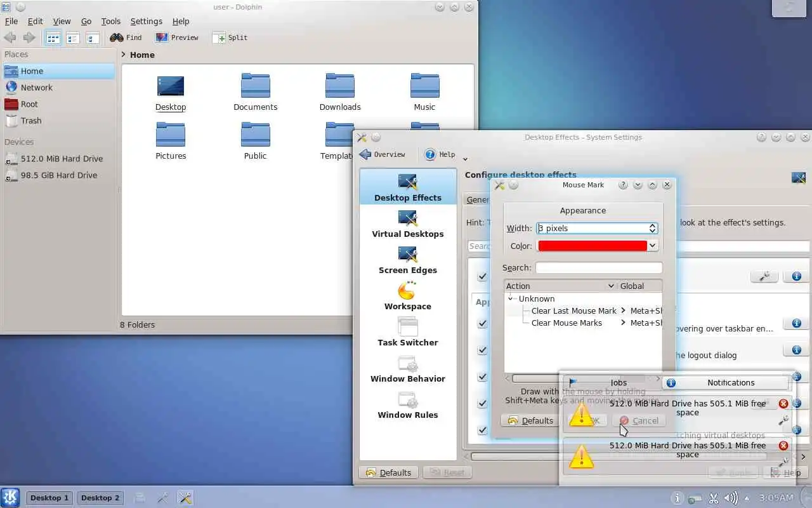Click Defaults button in Mouse Mark dialog
The image size is (812, 508).
[530, 420]
